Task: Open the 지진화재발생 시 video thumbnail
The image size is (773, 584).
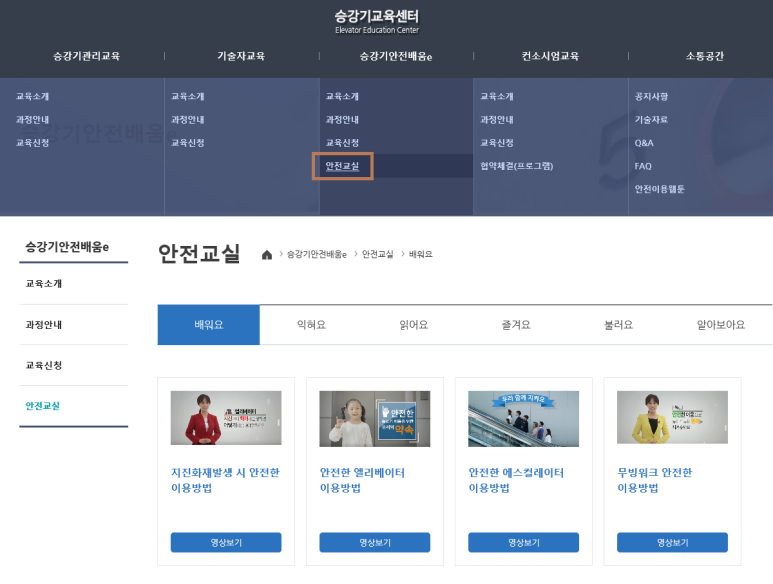Action: 226,418
